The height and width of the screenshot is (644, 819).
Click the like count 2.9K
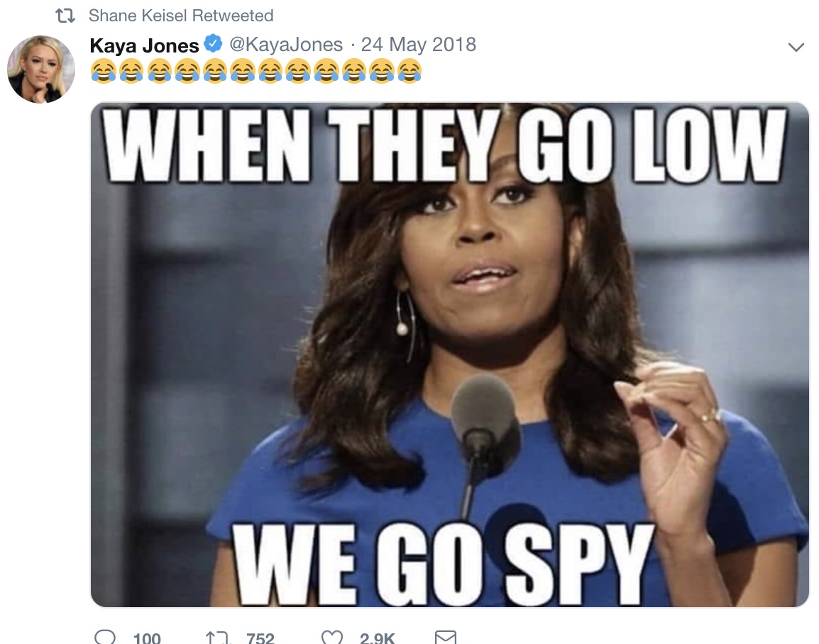tap(377, 638)
